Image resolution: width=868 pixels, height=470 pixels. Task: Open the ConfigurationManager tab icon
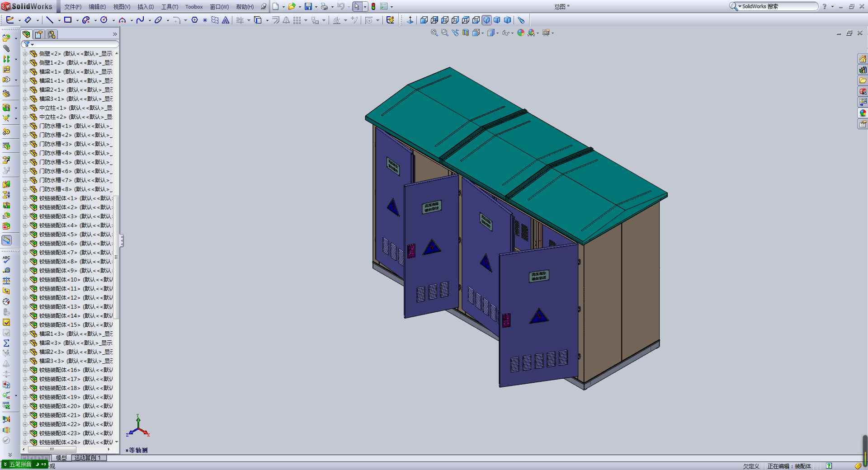click(x=52, y=34)
